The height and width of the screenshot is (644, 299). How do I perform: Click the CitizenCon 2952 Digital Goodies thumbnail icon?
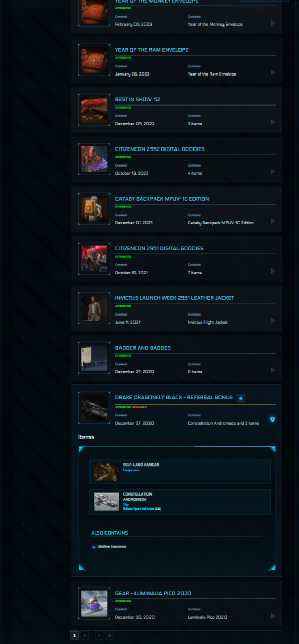tap(94, 159)
